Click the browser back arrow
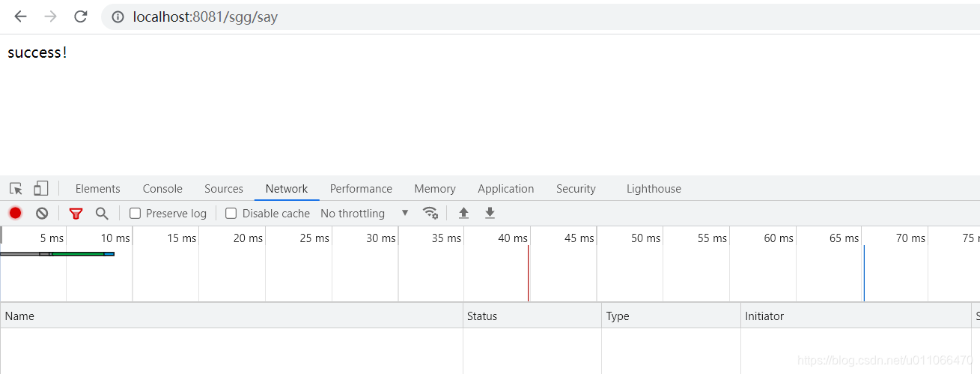980x374 pixels. pos(20,16)
